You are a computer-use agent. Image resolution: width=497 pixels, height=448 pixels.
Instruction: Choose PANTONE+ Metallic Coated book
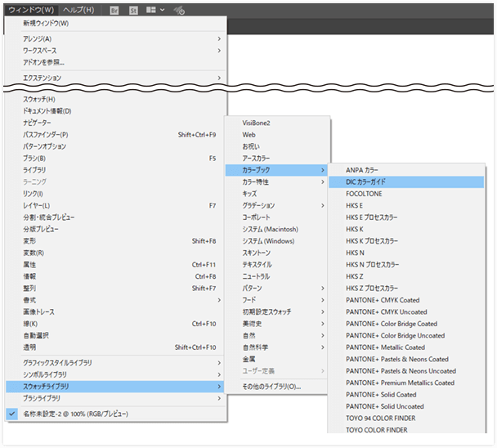click(406, 347)
